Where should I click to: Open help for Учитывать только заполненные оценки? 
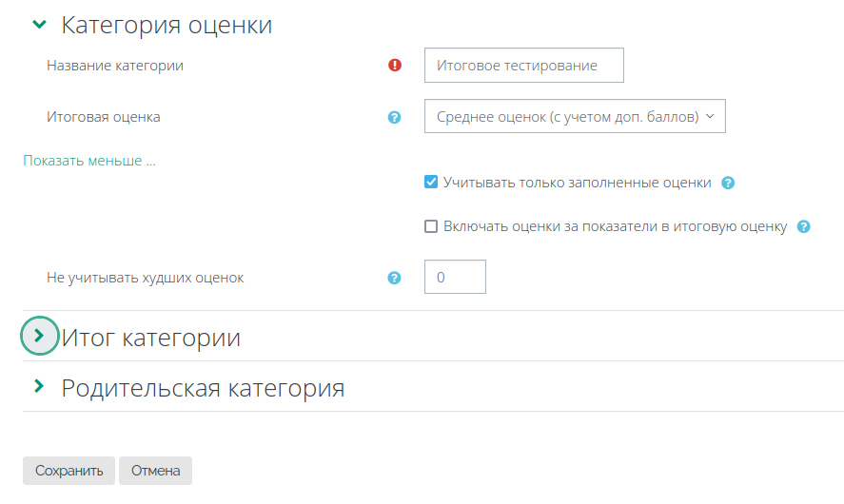[x=728, y=183]
